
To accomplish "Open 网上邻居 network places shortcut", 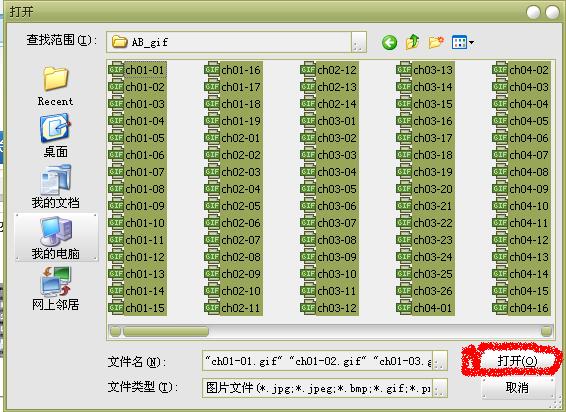I will (55, 289).
